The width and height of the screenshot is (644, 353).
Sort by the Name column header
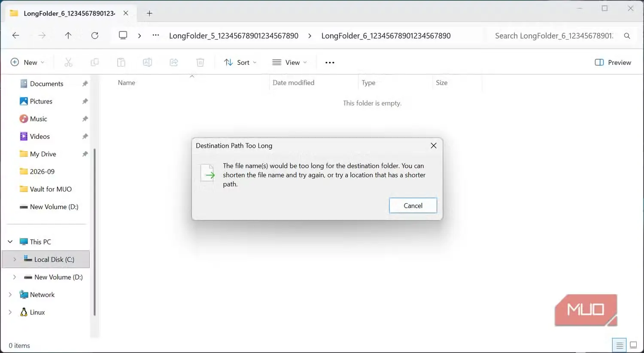click(x=127, y=82)
